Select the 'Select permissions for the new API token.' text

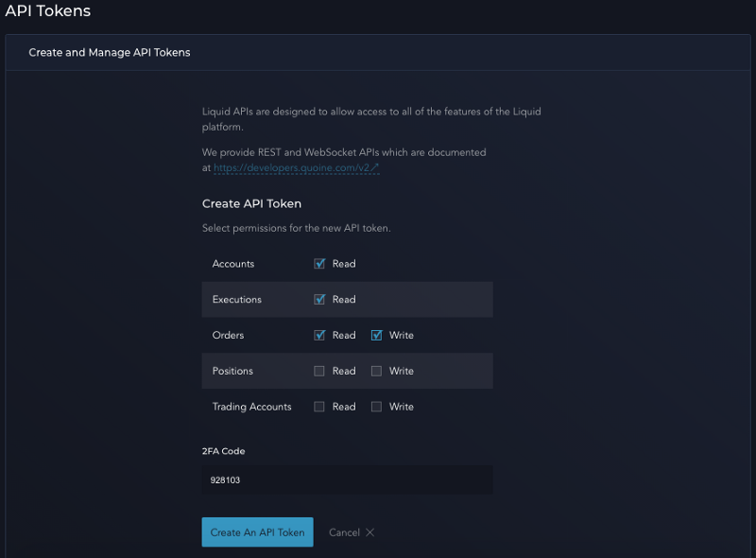point(296,228)
